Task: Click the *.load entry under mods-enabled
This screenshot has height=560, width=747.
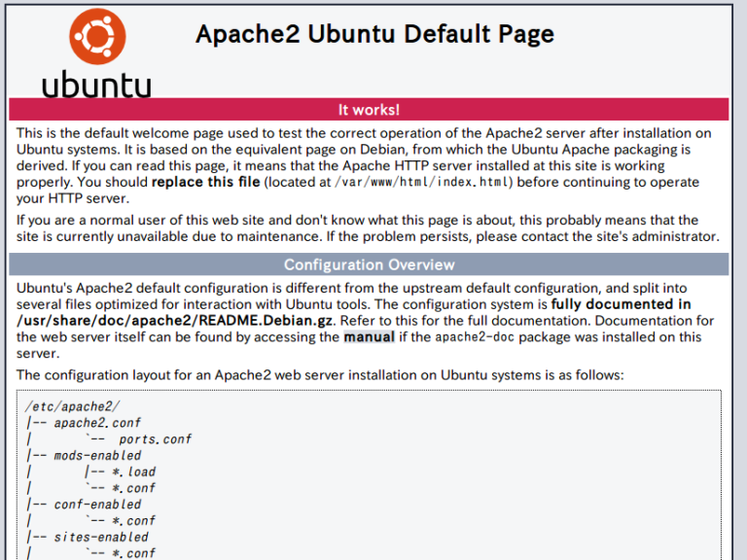Action: (133, 472)
